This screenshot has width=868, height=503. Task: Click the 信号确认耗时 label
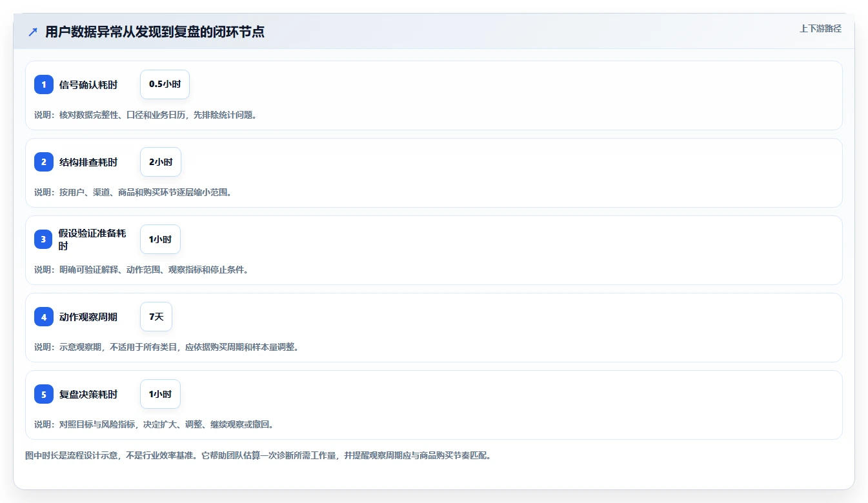pyautogui.click(x=88, y=84)
